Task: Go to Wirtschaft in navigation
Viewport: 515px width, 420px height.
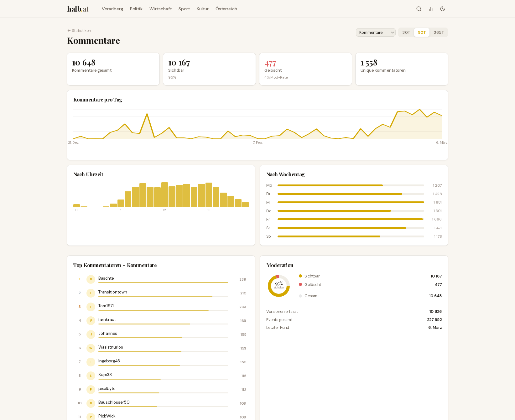Action: tap(160, 9)
